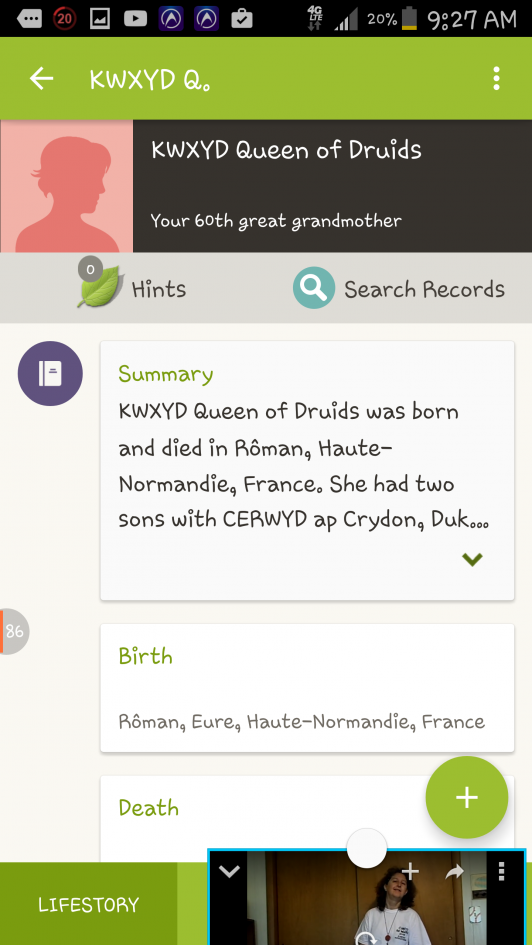Open the Birth fact card
The image size is (532, 945).
coord(307,688)
